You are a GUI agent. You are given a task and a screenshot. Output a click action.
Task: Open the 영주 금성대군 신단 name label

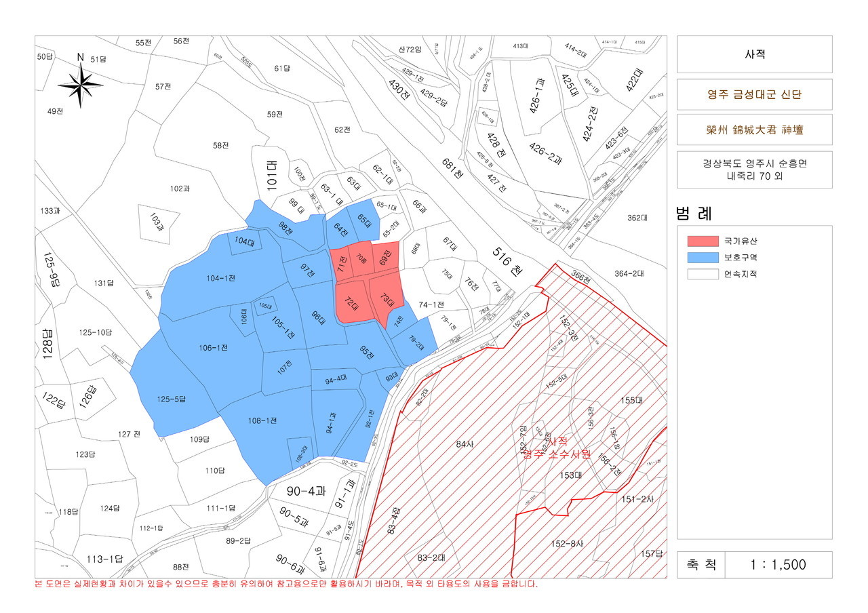click(x=754, y=95)
